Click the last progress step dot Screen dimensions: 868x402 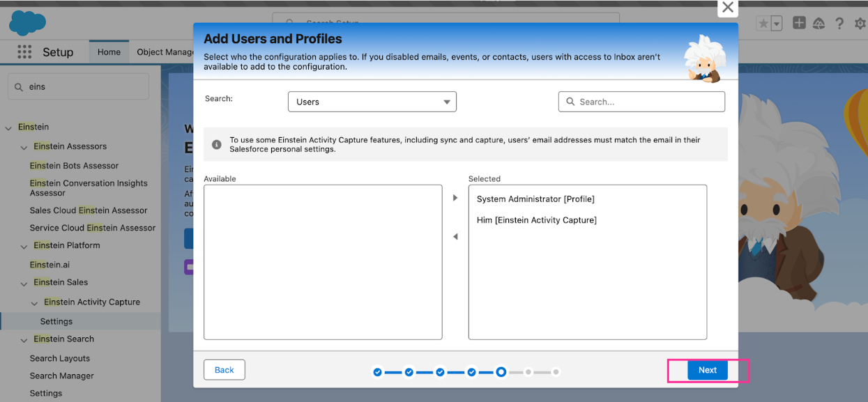pos(556,372)
